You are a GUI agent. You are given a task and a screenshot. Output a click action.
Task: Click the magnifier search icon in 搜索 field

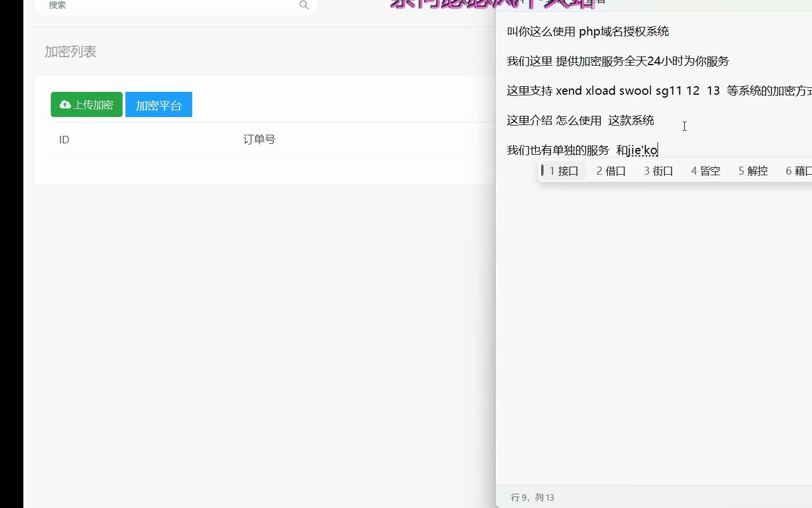point(303,5)
